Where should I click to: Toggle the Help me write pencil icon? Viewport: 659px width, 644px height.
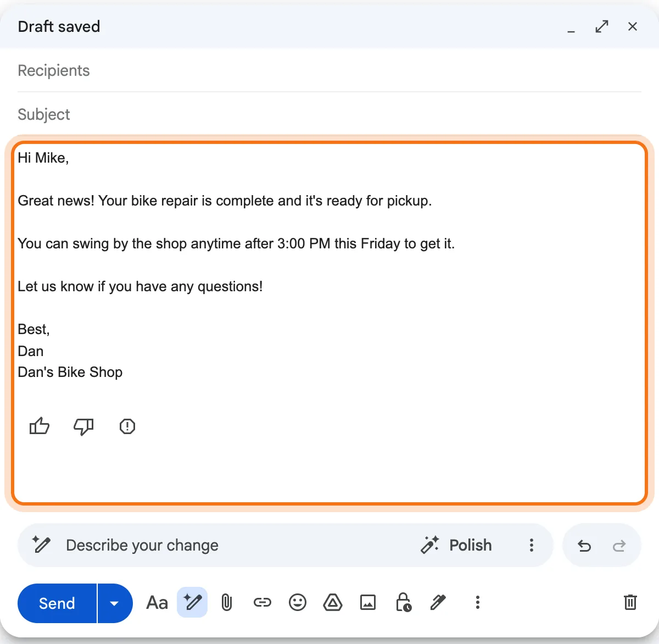click(x=192, y=602)
